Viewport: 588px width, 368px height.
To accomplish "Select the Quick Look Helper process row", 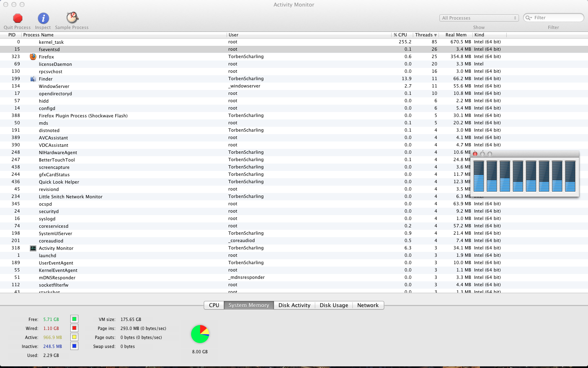I will 294,182.
